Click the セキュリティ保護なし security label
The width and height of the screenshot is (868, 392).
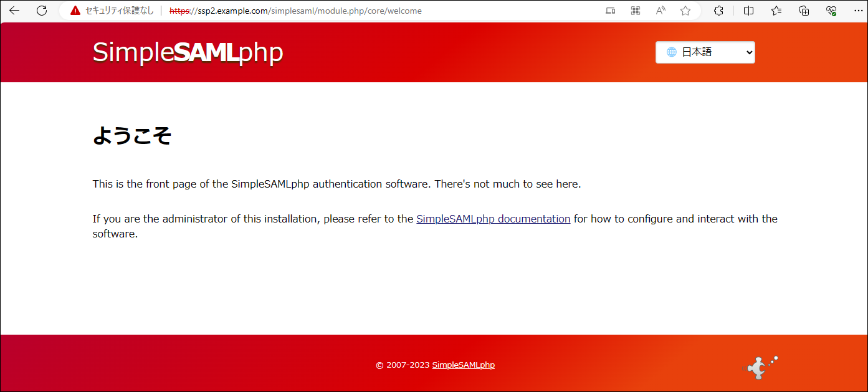119,11
